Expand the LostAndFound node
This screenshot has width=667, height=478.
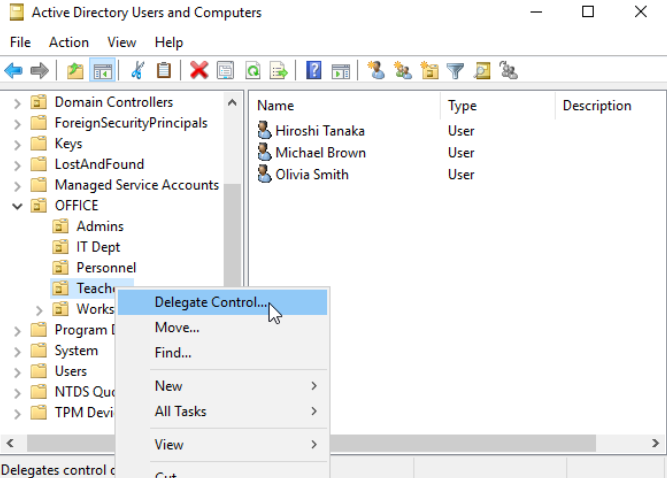17,165
